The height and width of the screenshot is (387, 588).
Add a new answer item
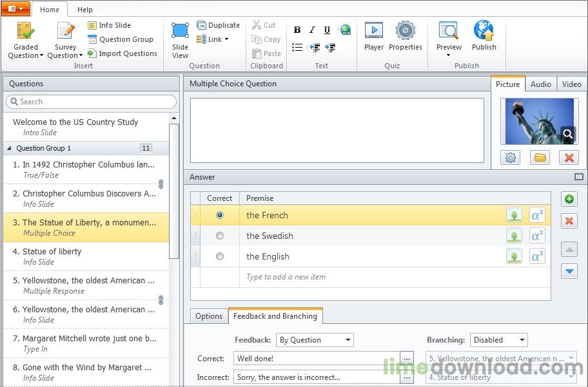pos(569,199)
